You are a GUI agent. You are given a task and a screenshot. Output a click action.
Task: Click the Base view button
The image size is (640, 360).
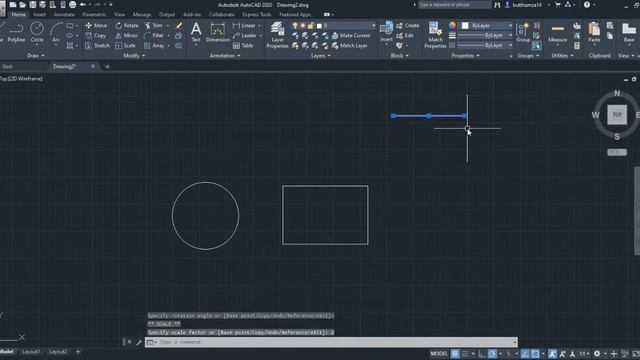[x=629, y=33]
